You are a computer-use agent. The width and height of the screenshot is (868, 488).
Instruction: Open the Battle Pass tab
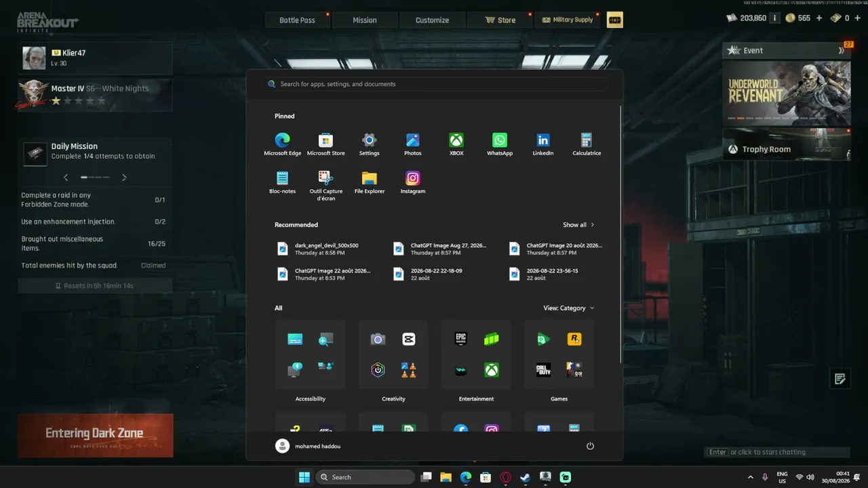297,20
